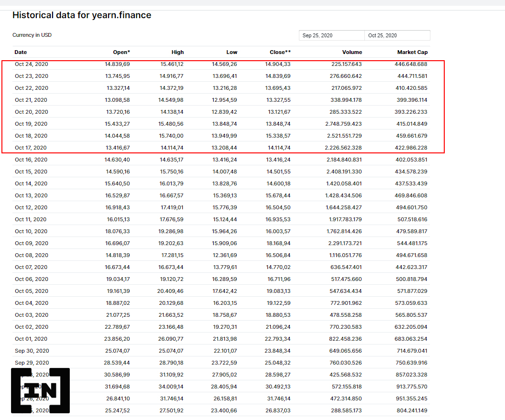Image resolution: width=505 pixels, height=420 pixels.
Task: Click market cap value 683.063.254
Action: 411,339
